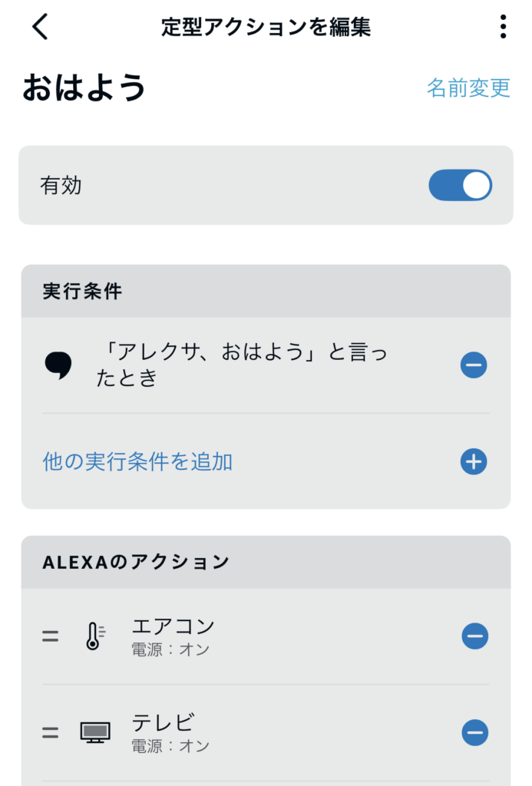Screen dimensions: 532x786
Task: Open the 「アレクサ、おはよう」 trigger phrase
Action: [x=242, y=365]
